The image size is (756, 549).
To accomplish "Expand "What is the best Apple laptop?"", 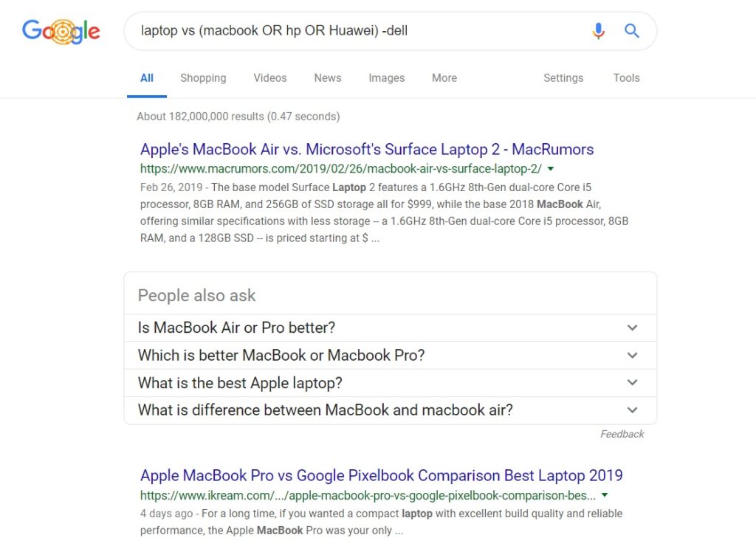I will pyautogui.click(x=390, y=383).
